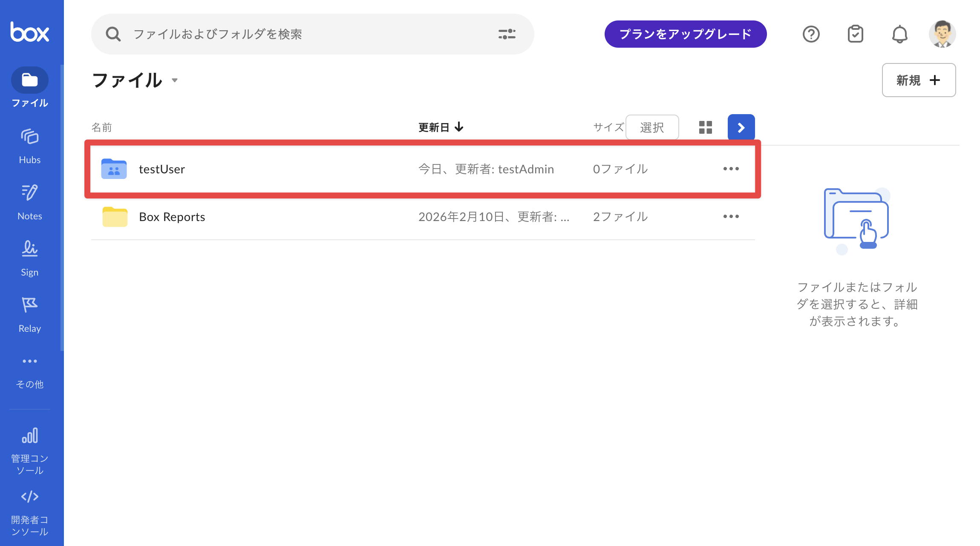Switch to grid view

click(706, 127)
